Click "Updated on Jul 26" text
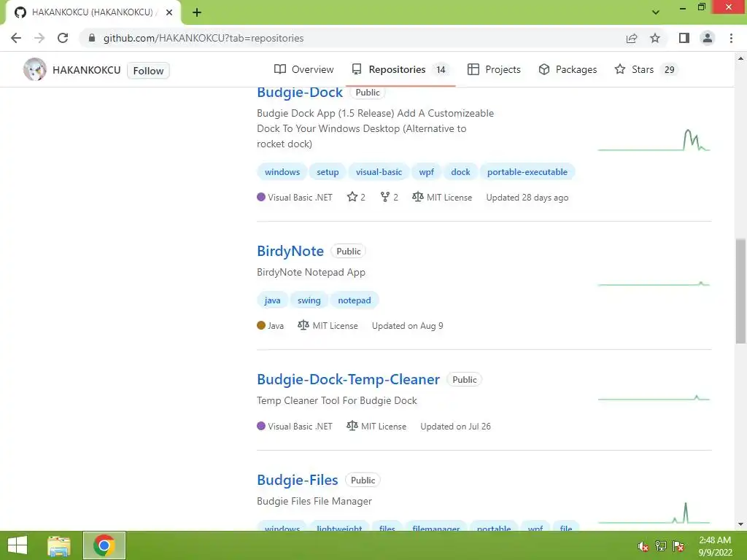 [455, 426]
